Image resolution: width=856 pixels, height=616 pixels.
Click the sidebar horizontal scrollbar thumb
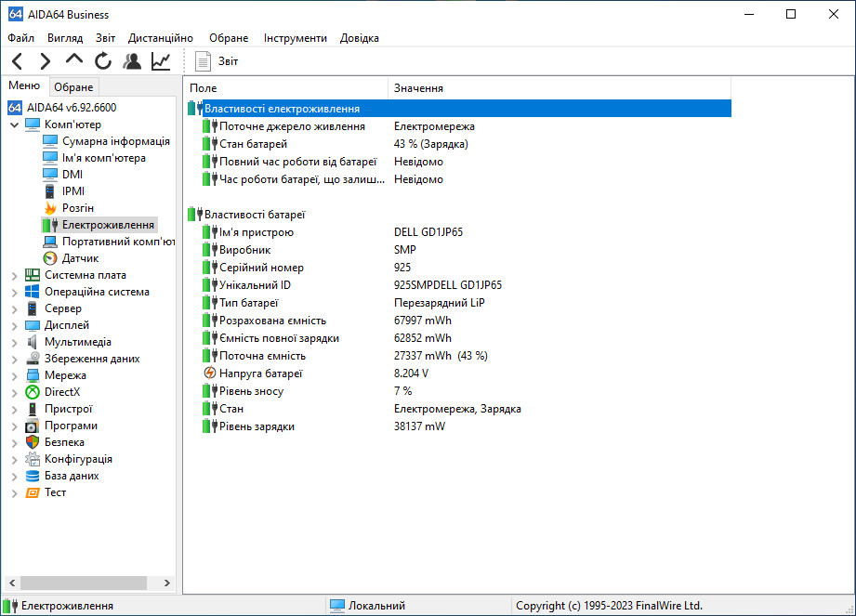(x=74, y=583)
